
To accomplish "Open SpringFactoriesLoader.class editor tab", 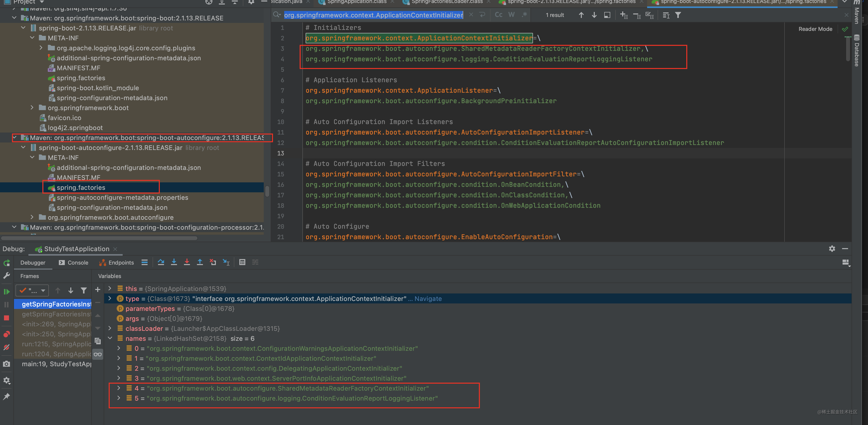I will pos(447,2).
